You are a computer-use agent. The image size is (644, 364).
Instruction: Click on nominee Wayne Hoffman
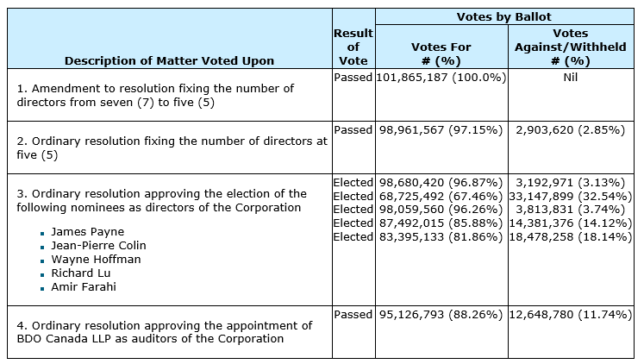tap(96, 259)
